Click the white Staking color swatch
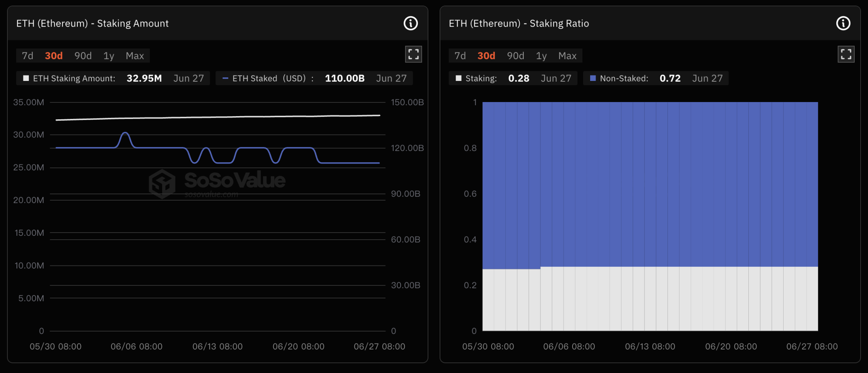 click(458, 78)
